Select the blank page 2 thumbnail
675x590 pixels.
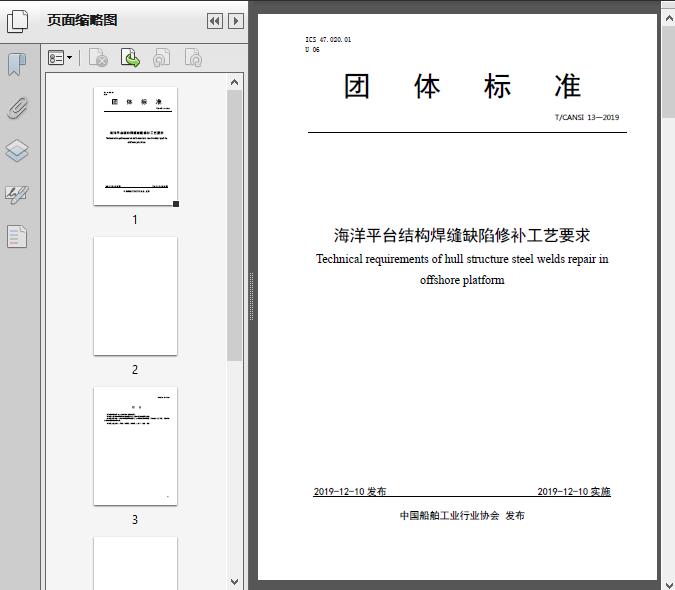[135, 296]
